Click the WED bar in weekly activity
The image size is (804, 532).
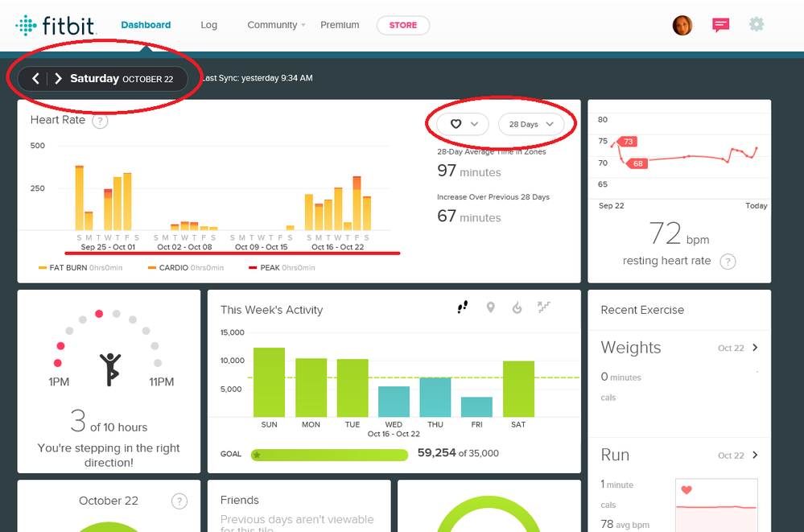[394, 402]
